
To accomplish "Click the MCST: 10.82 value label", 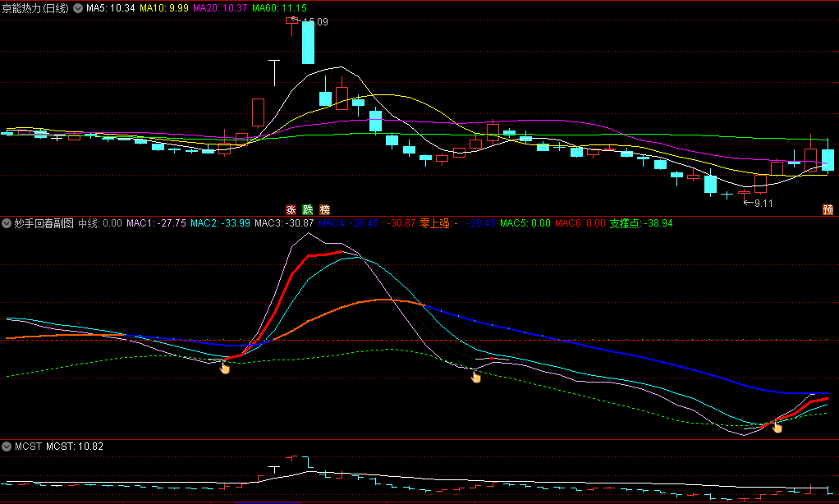I will [62, 447].
